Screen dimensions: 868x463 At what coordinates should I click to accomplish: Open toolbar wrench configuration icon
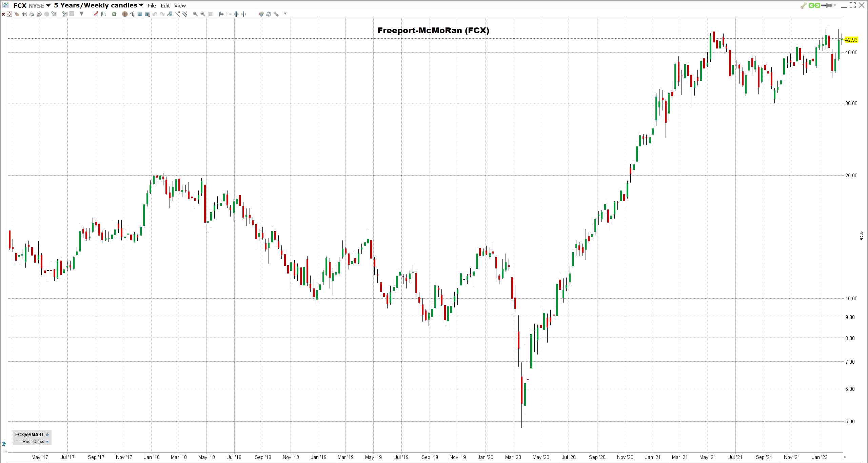276,14
